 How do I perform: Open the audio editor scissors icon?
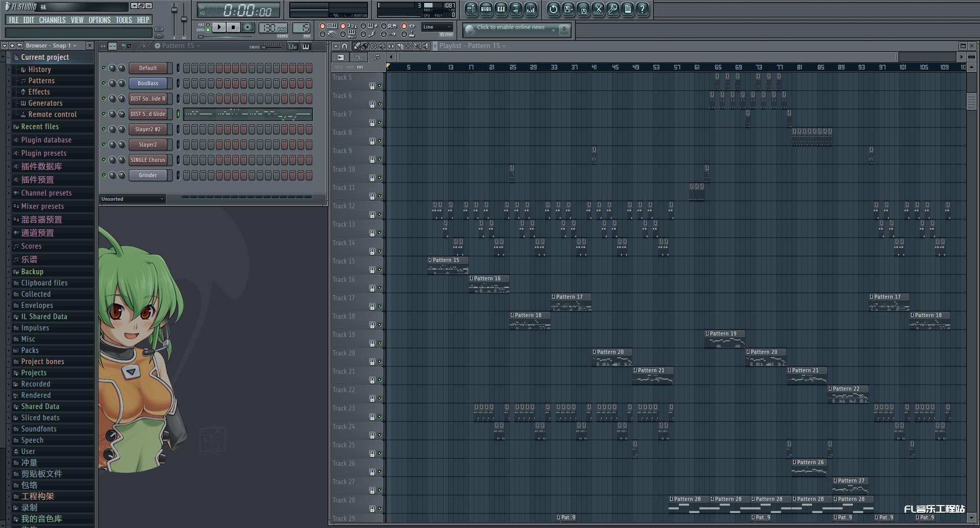pos(598,9)
